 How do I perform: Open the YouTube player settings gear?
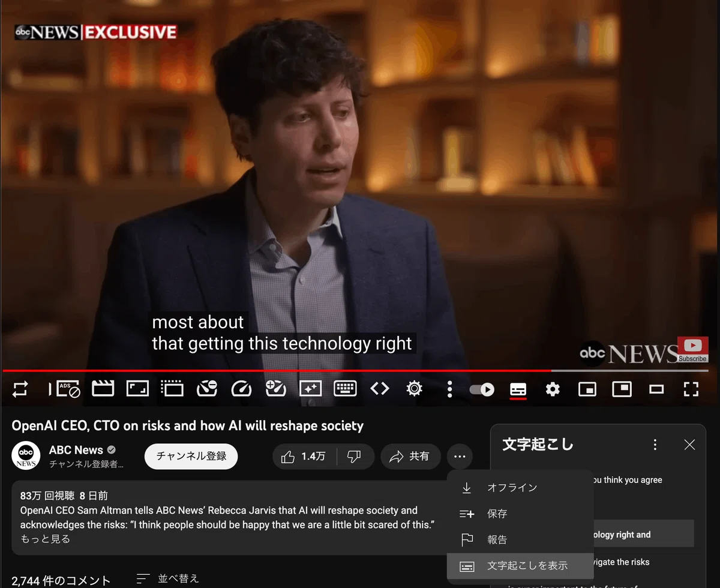coord(553,389)
